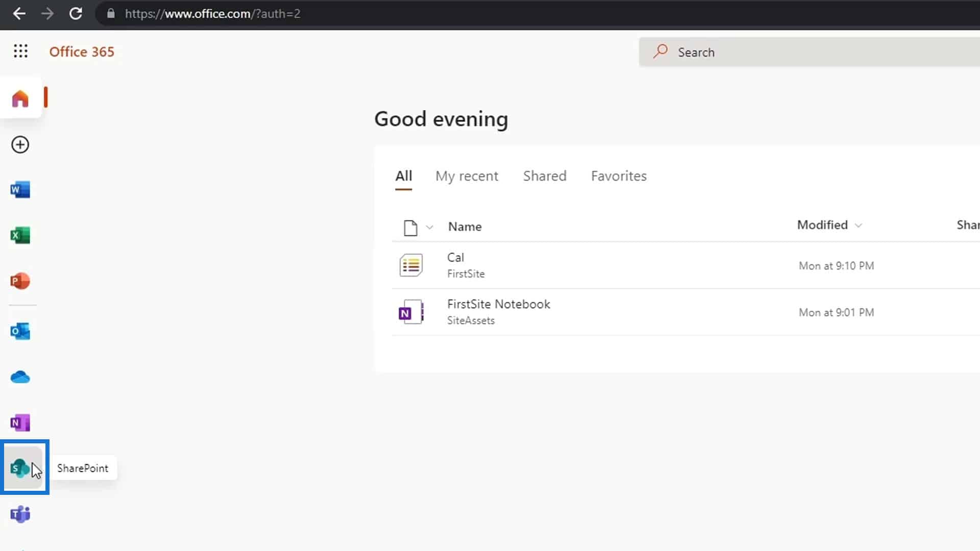Open the Modified sort dropdown chevron

pos(859,226)
